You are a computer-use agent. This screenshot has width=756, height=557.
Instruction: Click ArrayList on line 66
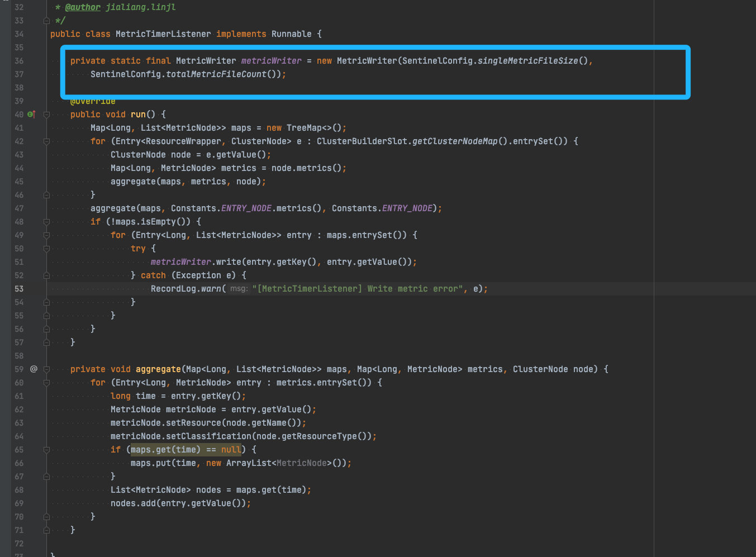pos(249,463)
